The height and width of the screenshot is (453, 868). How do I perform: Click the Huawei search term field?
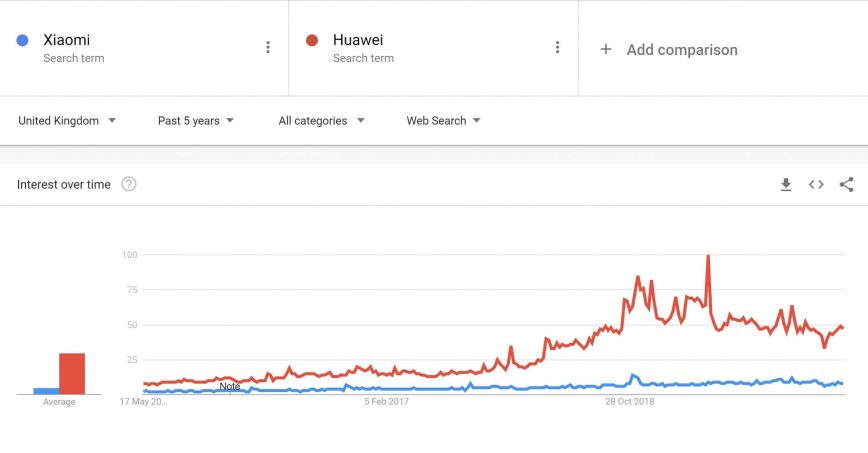358,41
